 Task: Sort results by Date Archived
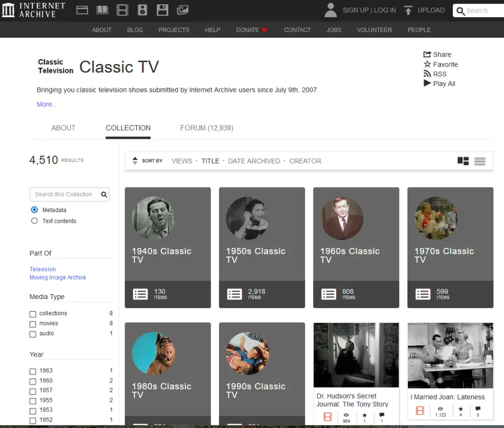[x=254, y=161]
